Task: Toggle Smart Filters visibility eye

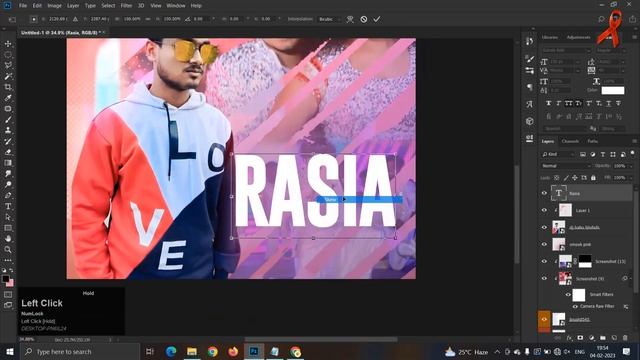Action: coord(568,294)
